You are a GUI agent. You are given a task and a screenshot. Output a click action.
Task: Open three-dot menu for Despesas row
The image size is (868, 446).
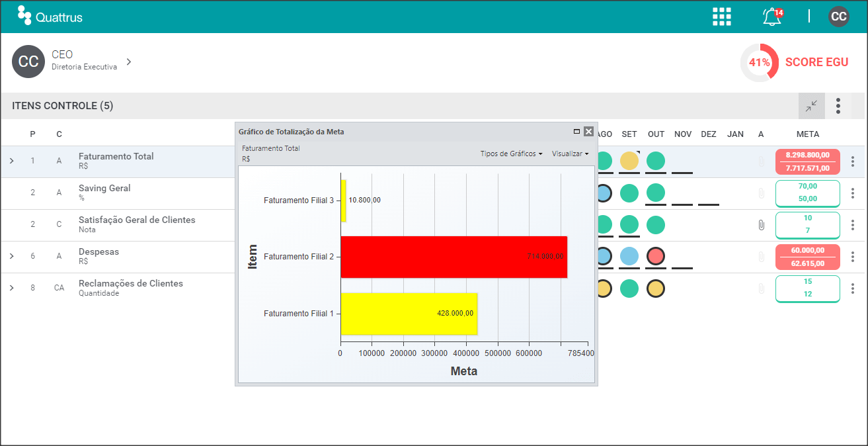point(853,257)
